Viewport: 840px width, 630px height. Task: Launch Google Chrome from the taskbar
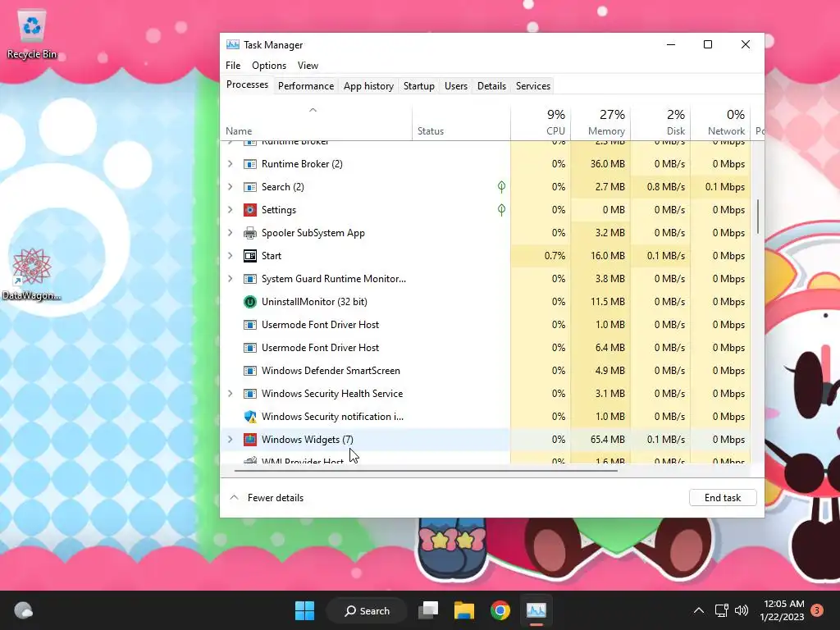pyautogui.click(x=500, y=610)
